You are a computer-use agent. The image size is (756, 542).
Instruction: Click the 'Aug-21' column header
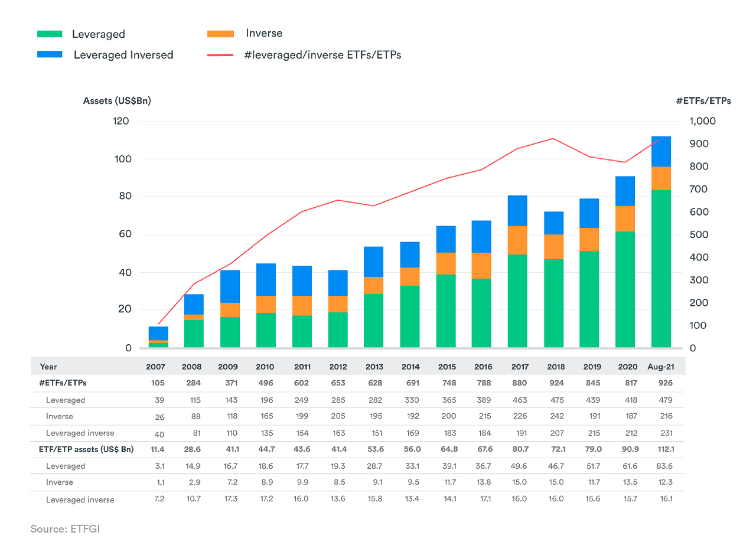[x=660, y=367]
